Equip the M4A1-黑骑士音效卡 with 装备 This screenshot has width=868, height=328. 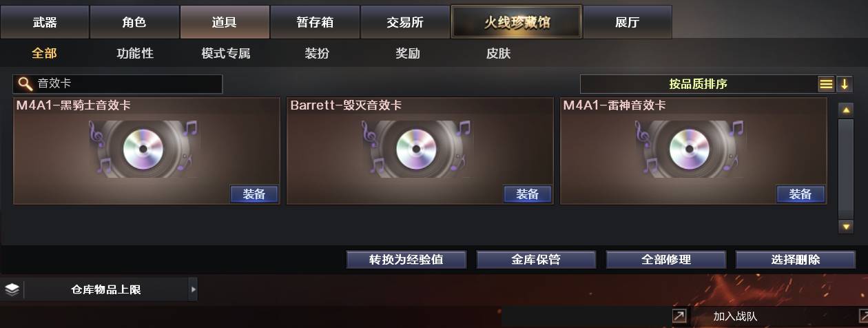(254, 194)
